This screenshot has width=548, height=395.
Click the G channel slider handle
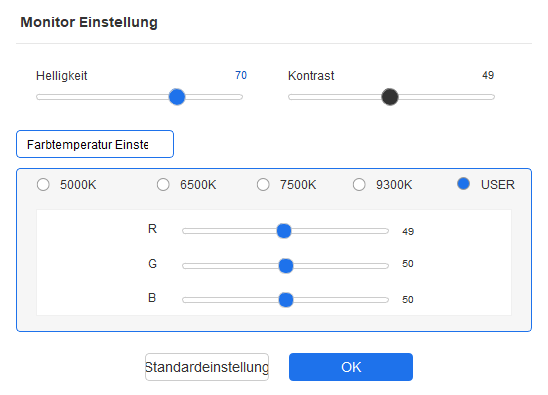pyautogui.click(x=286, y=266)
